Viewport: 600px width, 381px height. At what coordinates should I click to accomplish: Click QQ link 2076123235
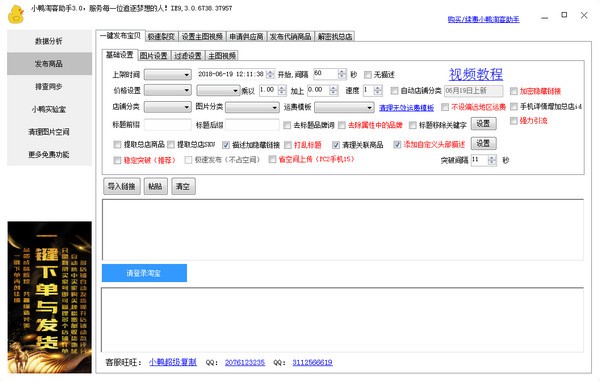(245, 362)
